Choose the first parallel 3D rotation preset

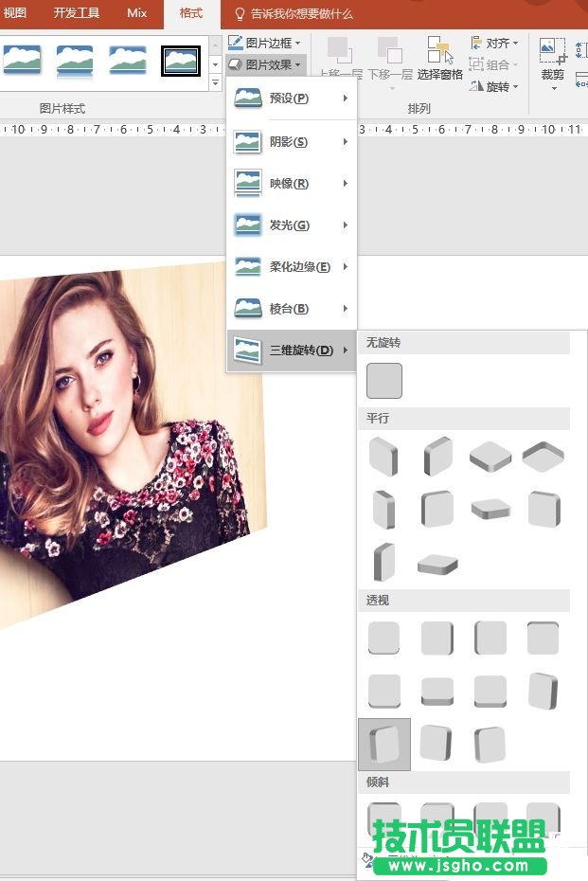point(384,457)
